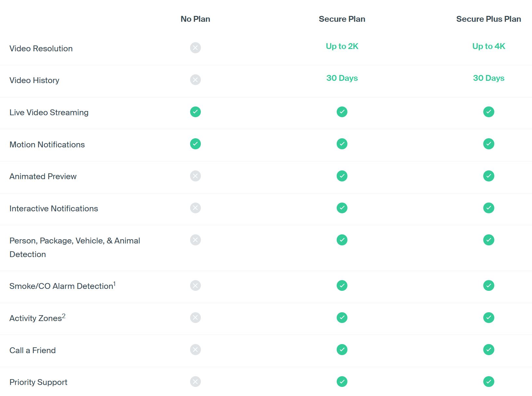Select the Secure Plus Plan column header
This screenshot has height=396, width=532.
pyautogui.click(x=488, y=19)
